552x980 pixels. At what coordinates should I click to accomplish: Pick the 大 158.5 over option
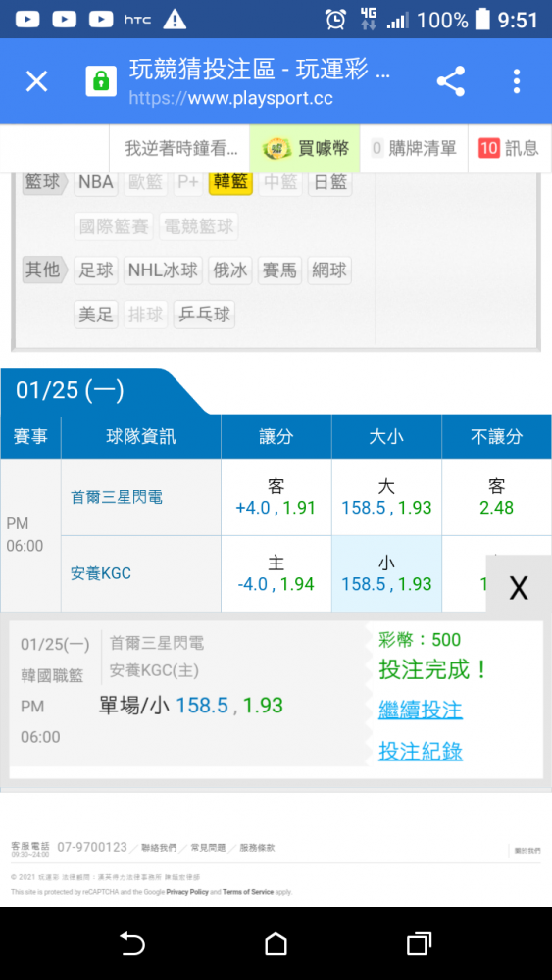(386, 498)
